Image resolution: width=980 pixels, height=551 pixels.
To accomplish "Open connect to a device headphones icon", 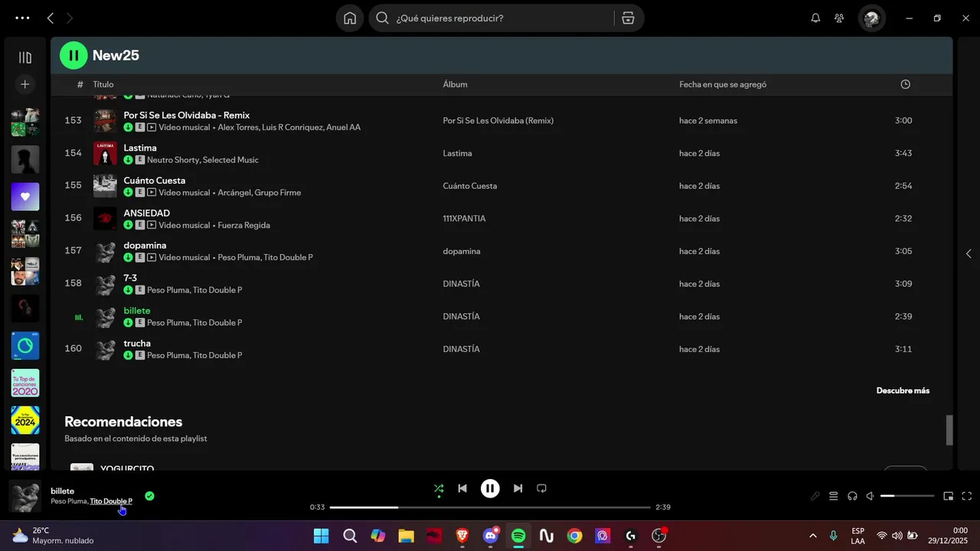I will pos(852,496).
